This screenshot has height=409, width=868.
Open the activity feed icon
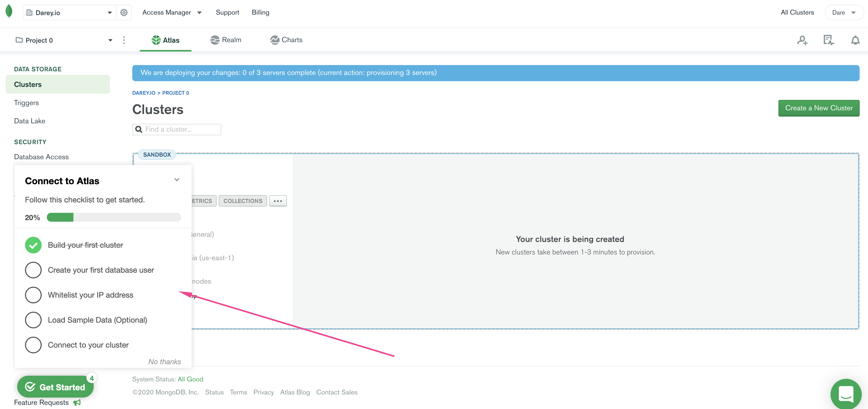(829, 40)
